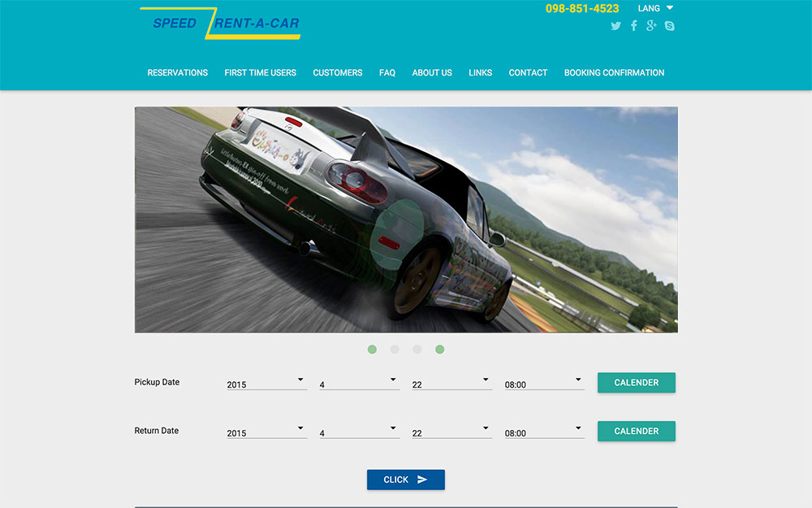Viewport: 812px width, 508px height.
Task: Open the Twitter social icon
Action: point(615,26)
